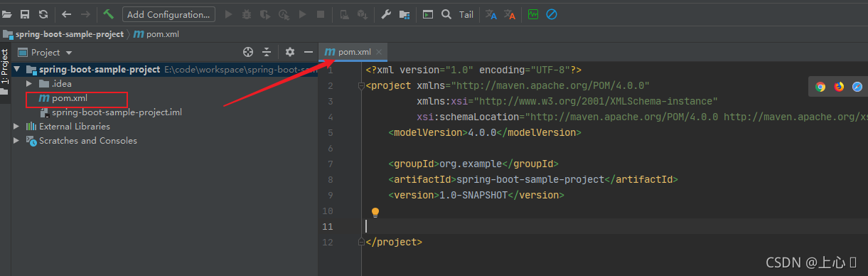Navigate Back with the left arrow

[67, 14]
